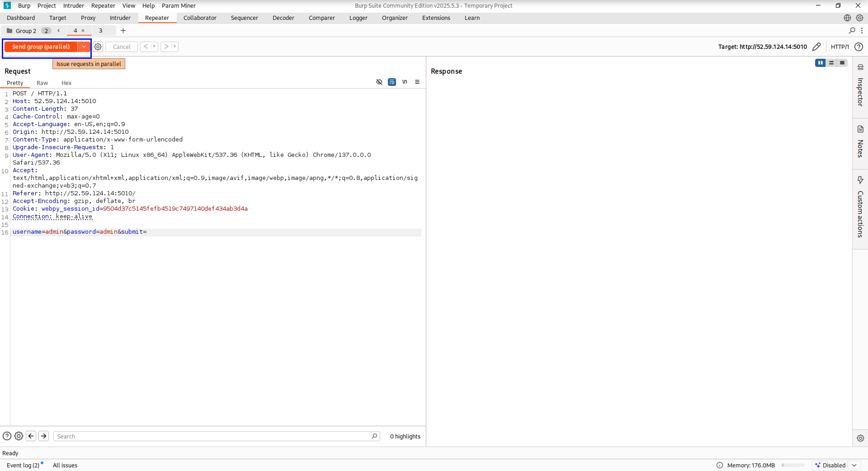Select side-by-side layout view
This screenshot has width=868, height=471.
tap(820, 63)
